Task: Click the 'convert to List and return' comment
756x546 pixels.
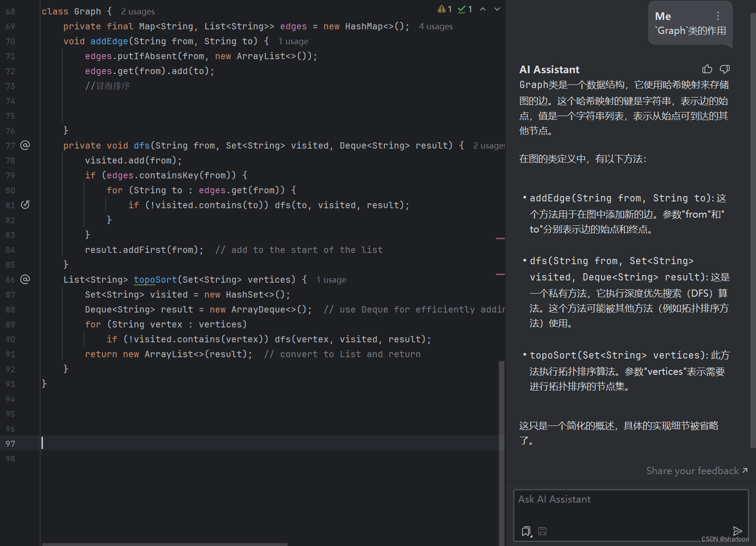Action: (342, 354)
